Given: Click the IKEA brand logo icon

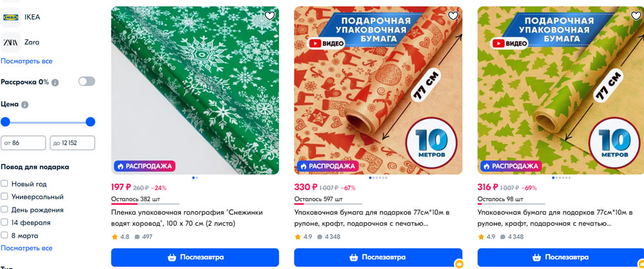Looking at the screenshot, I should (11, 17).
